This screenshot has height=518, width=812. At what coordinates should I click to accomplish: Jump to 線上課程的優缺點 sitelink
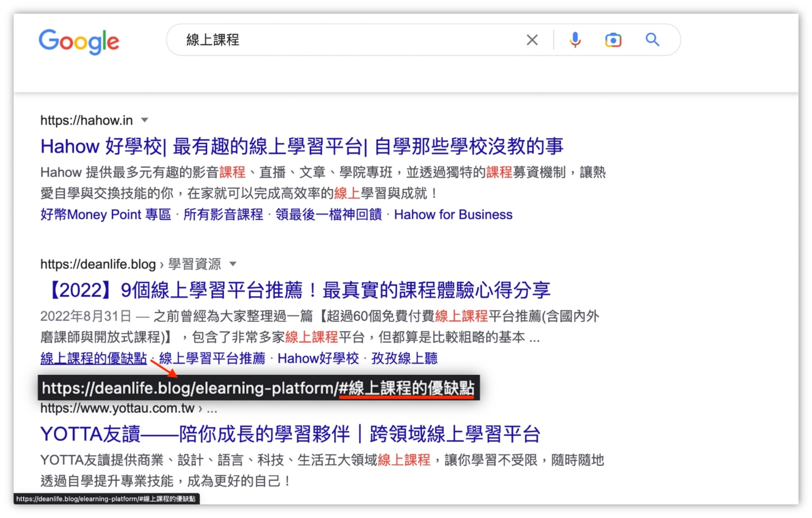tap(93, 358)
